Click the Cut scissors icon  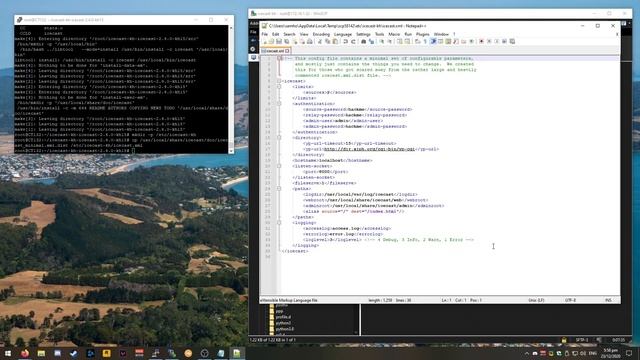320,41
